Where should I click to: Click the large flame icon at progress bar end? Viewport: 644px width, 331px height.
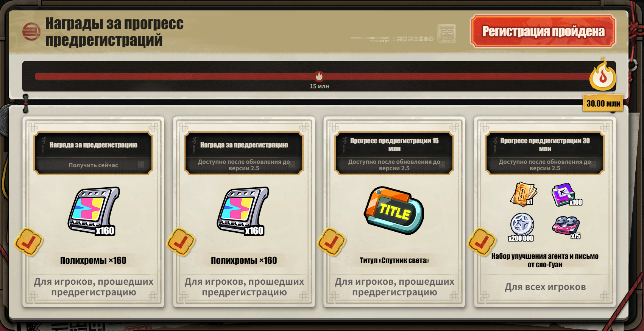coord(603,75)
